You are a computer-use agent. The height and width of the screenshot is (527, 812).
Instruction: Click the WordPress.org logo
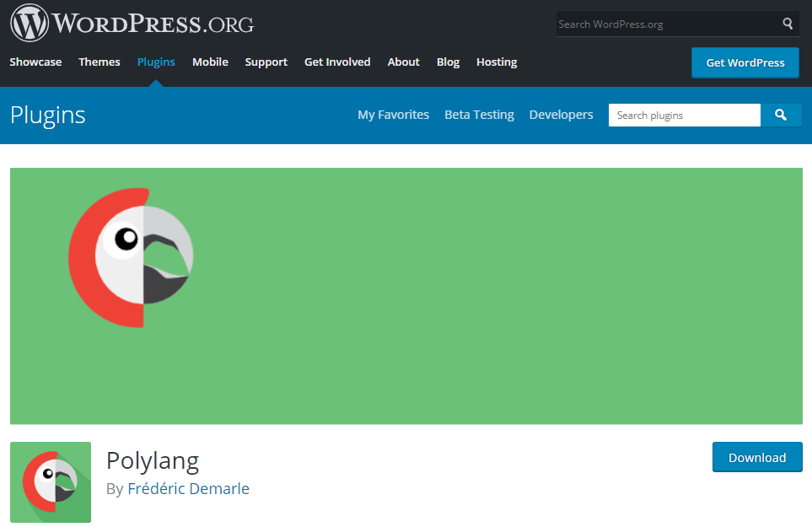point(132,23)
